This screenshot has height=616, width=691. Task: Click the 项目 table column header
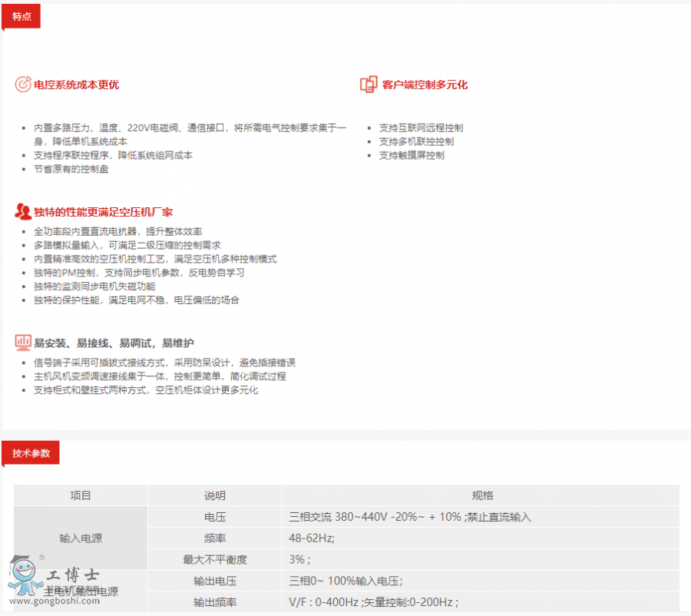tap(81, 496)
